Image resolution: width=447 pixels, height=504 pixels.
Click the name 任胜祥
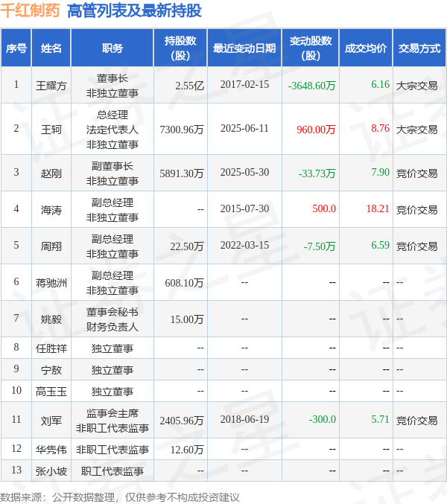pyautogui.click(x=51, y=348)
